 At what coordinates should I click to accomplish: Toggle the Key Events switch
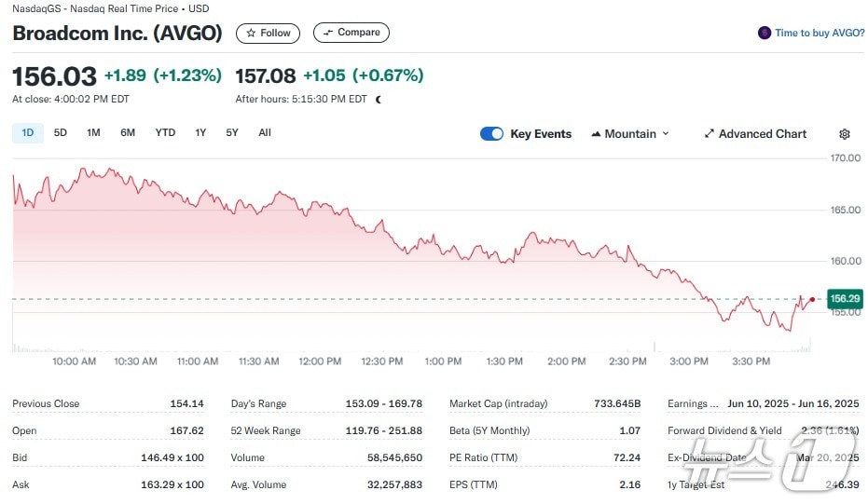point(491,134)
